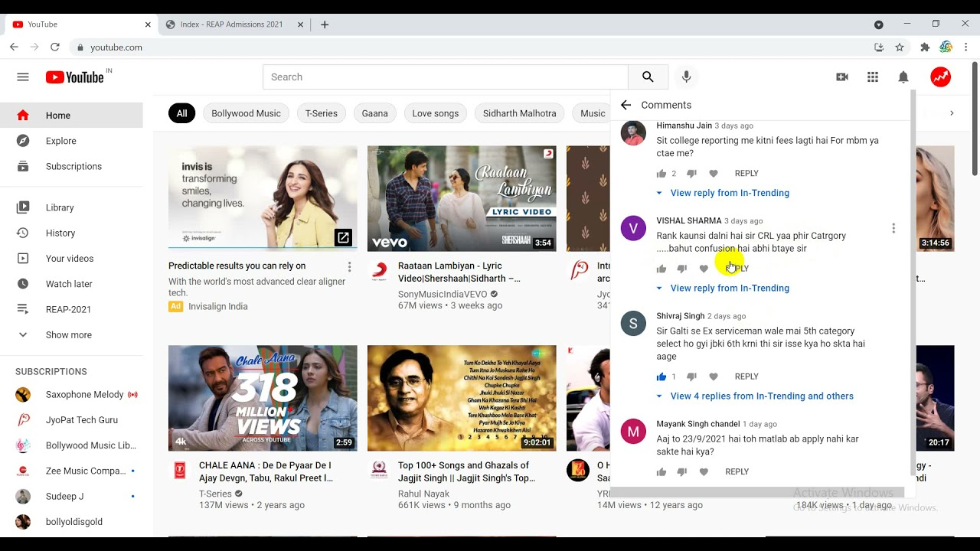Open Sudeep J subscription channel
980x551 pixels.
(x=71, y=496)
